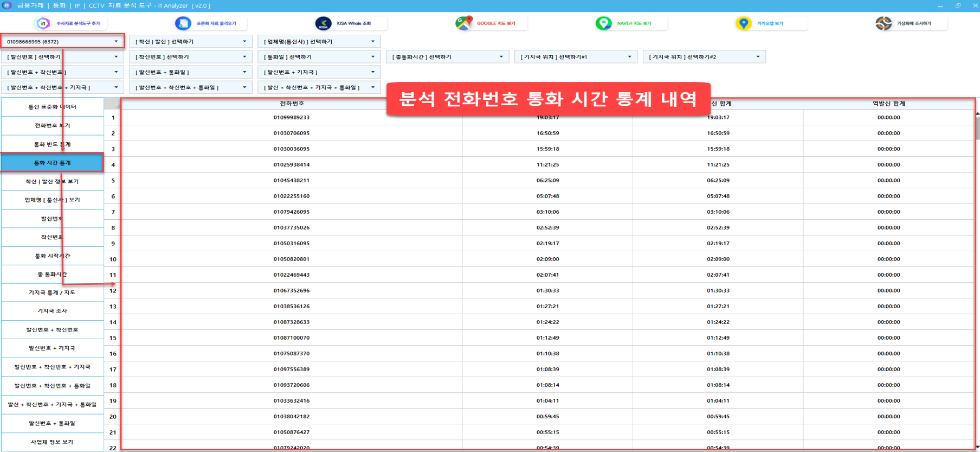Expand the [기지국 위치] 선택하기#2 dropdown
The image size is (980, 452).
[758, 56]
